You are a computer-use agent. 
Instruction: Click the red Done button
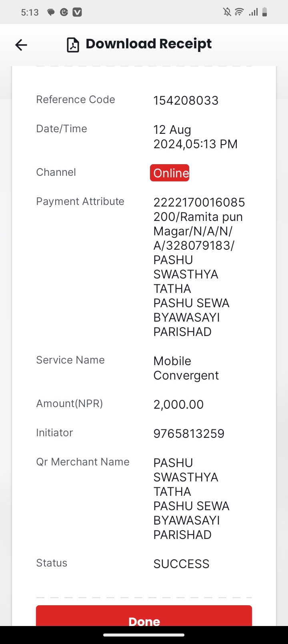[144, 616]
